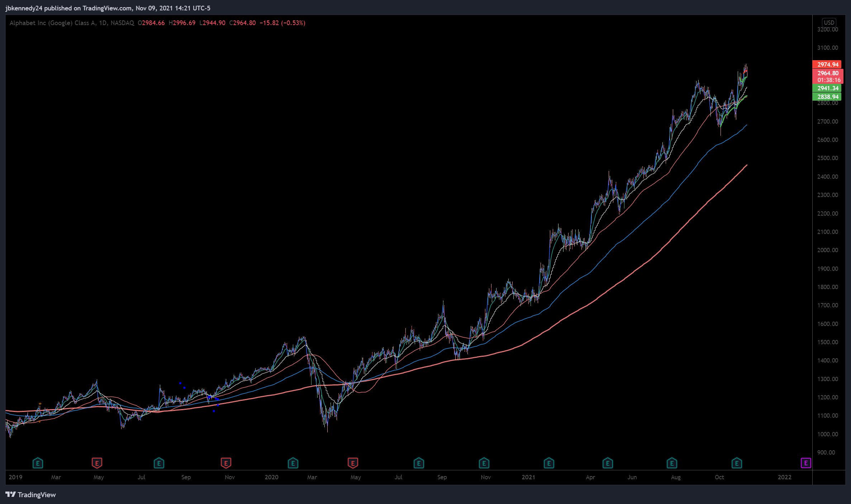
Task: Open teal earnings marker nearest Oct 2021
Action: point(736,463)
